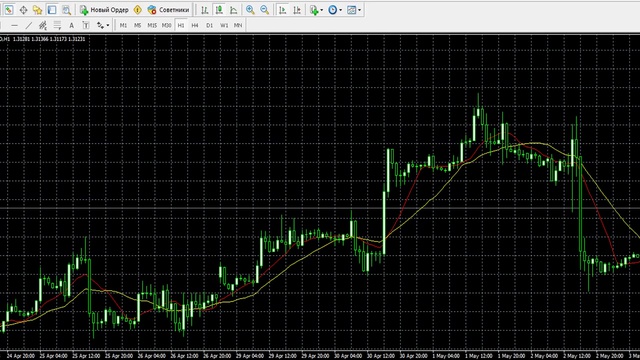Switch to W1 weekly timeframe
Image resolution: width=640 pixels, height=360 pixels.
point(224,25)
